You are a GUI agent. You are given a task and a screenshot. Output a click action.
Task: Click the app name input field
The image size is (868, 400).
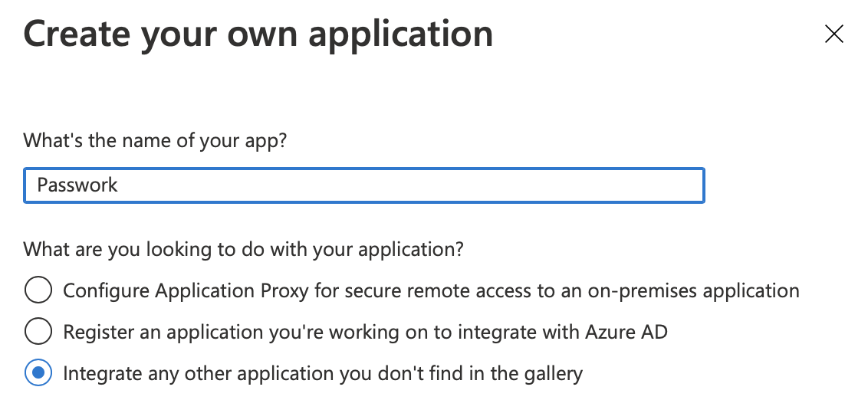[363, 185]
